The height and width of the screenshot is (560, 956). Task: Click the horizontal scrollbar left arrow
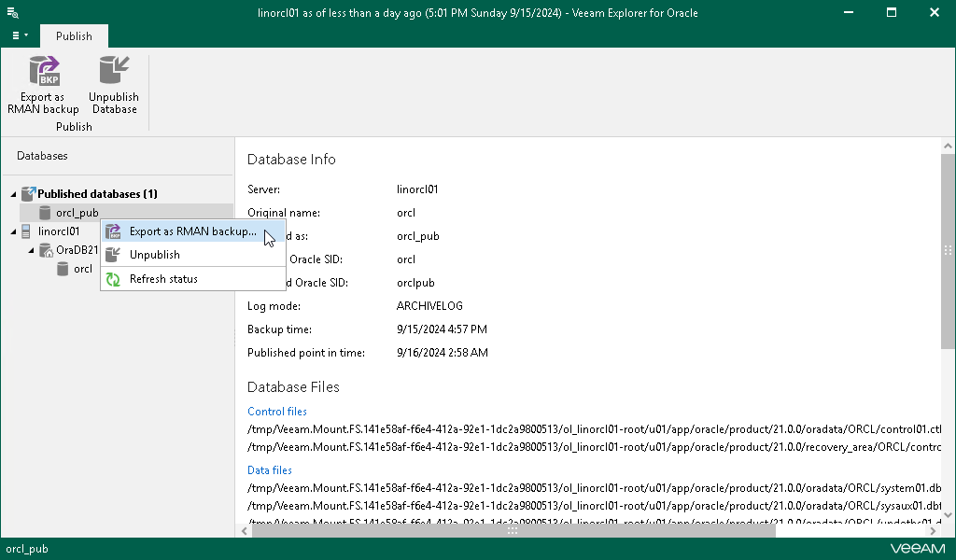coord(244,531)
